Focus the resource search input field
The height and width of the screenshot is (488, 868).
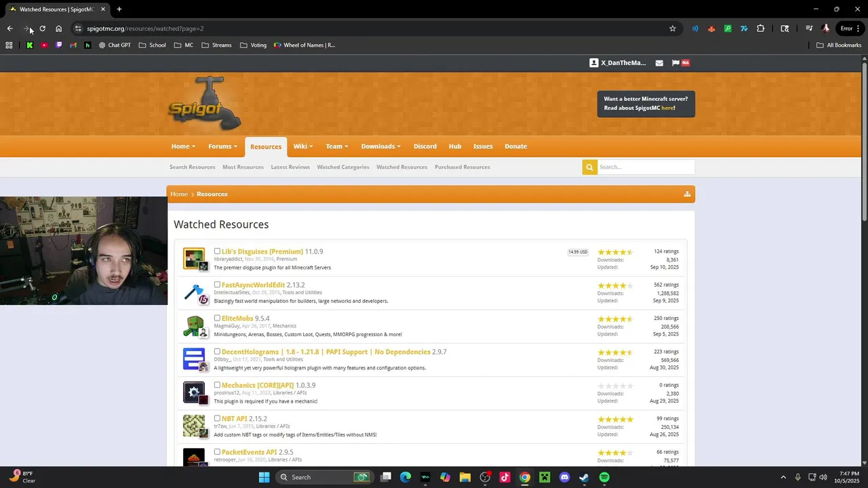point(646,167)
